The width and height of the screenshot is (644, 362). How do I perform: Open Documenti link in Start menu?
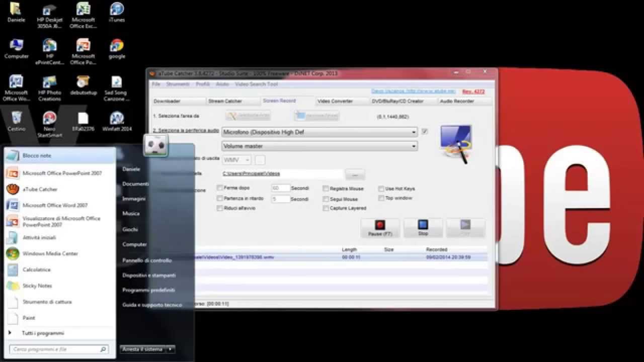point(135,184)
